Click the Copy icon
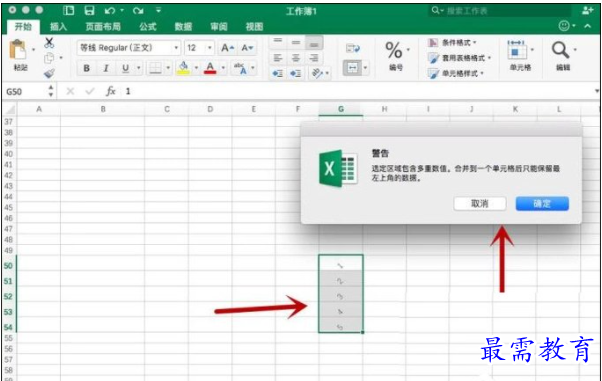This screenshot has width=602, height=381. [49, 58]
